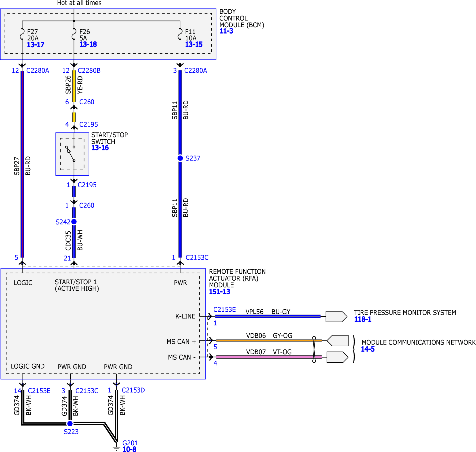Click the S223 ground splice dot

click(70, 423)
